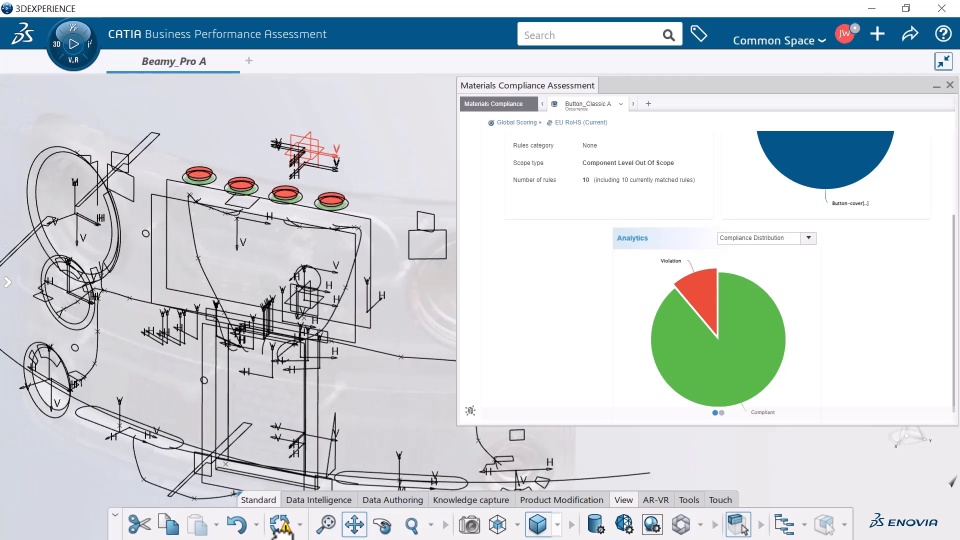The image size is (960, 540).
Task: Open the dropdown arrow next to Zoom tool
Action: click(x=430, y=525)
